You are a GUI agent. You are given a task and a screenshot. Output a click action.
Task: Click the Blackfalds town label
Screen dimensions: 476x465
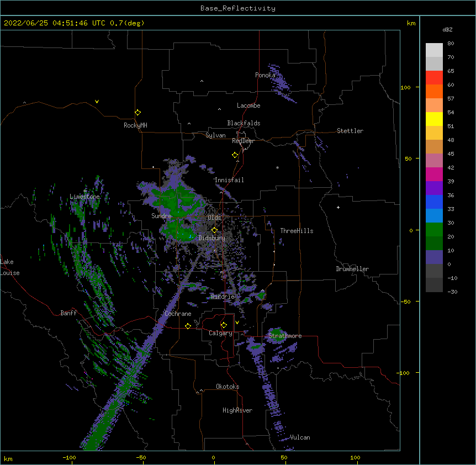pos(244,123)
